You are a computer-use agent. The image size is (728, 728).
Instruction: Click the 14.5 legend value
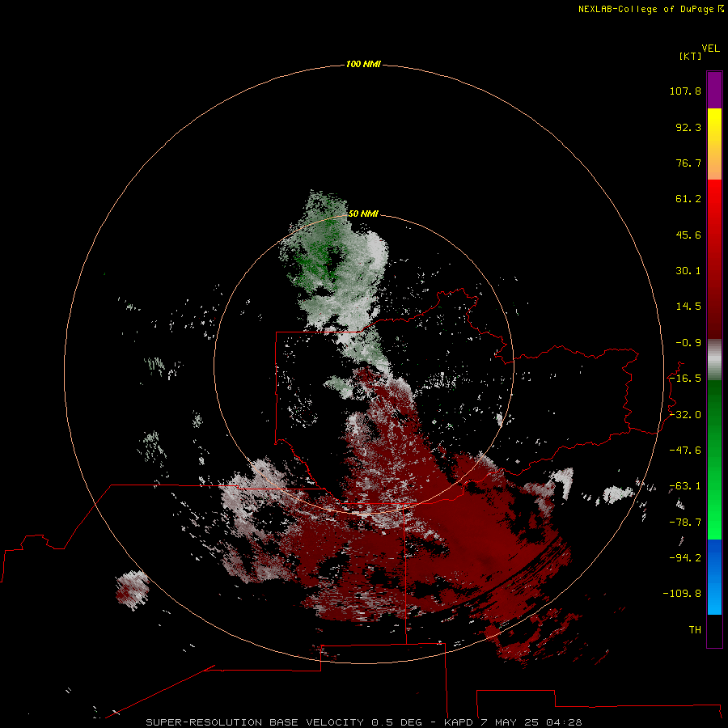tap(688, 307)
